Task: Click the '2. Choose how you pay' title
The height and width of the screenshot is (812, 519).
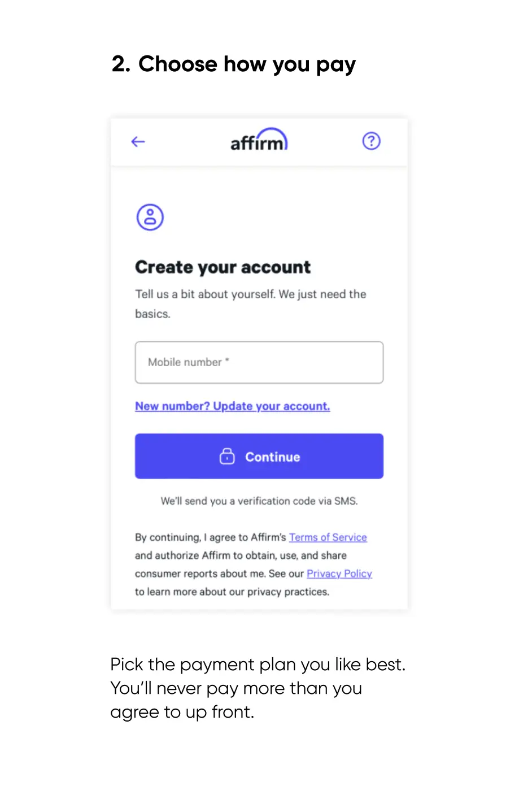Action: [x=233, y=64]
